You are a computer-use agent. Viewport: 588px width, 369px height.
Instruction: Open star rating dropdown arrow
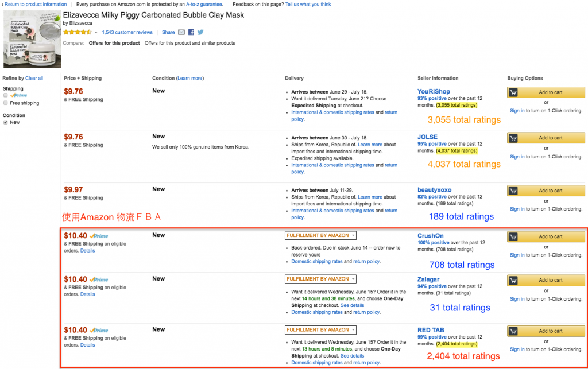(x=96, y=33)
